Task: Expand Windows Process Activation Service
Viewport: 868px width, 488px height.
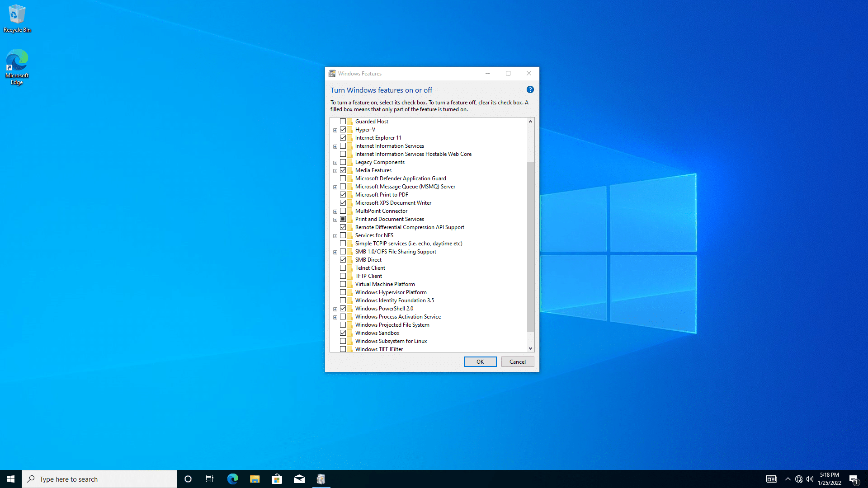Action: [x=335, y=317]
